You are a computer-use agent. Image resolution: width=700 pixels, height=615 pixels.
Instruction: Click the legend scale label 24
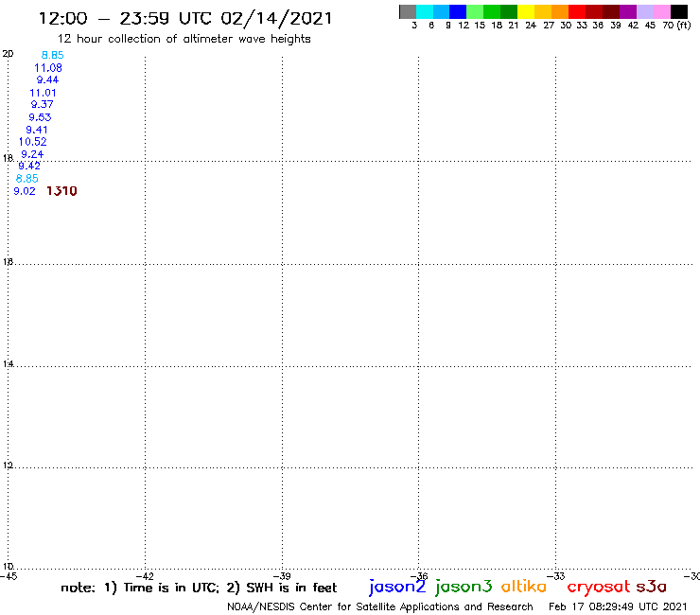tap(531, 26)
